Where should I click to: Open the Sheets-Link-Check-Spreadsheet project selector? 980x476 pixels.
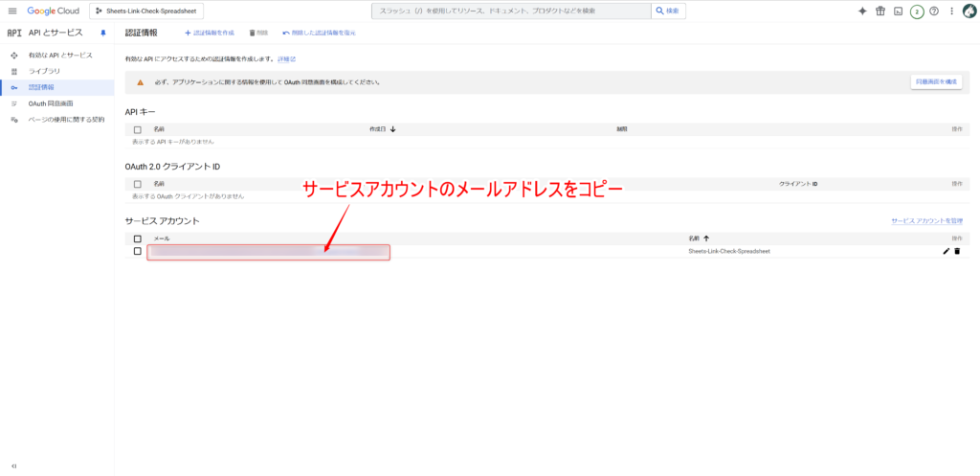click(146, 11)
